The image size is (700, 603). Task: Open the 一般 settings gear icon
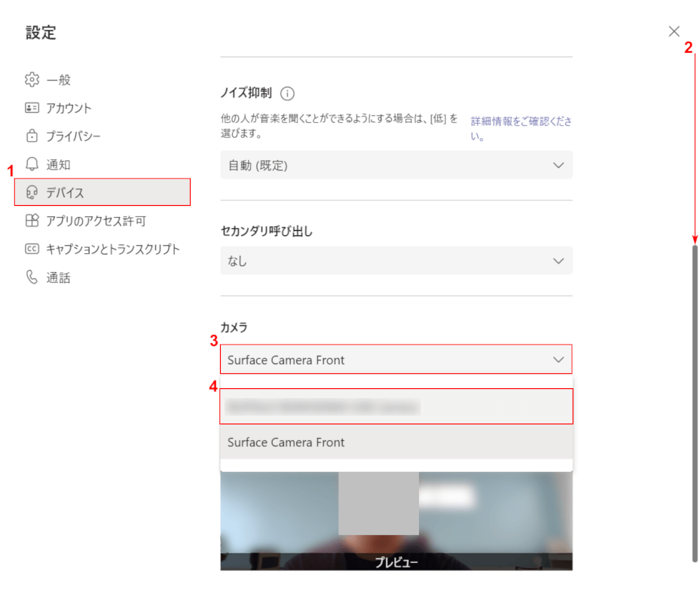click(32, 79)
